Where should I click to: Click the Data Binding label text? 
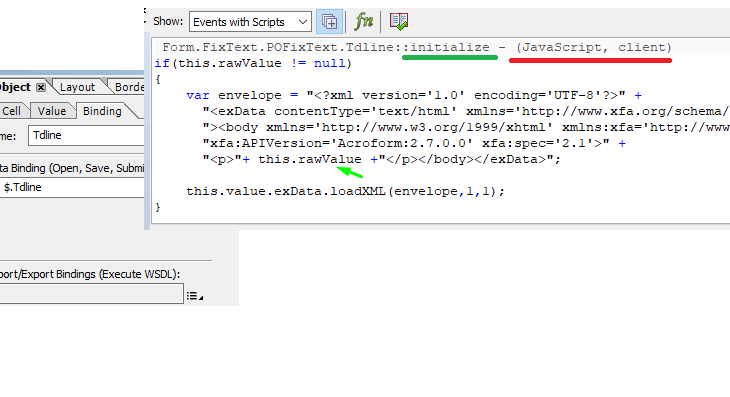(72, 168)
